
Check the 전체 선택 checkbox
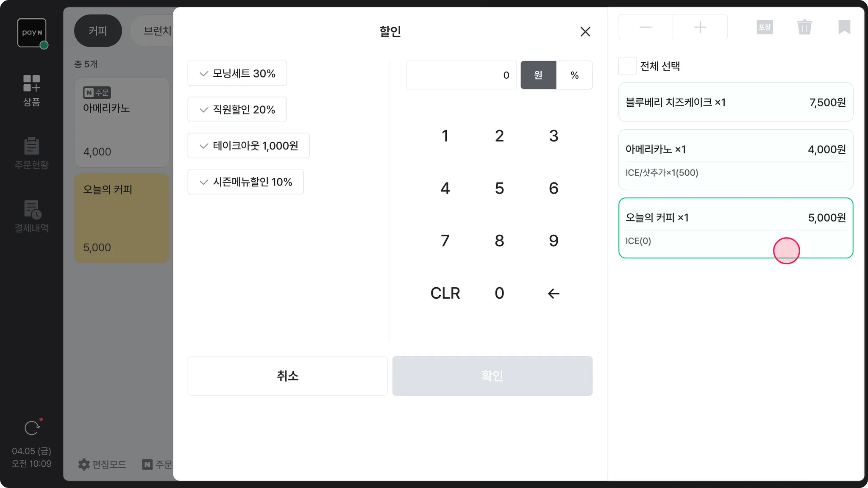[x=627, y=66]
